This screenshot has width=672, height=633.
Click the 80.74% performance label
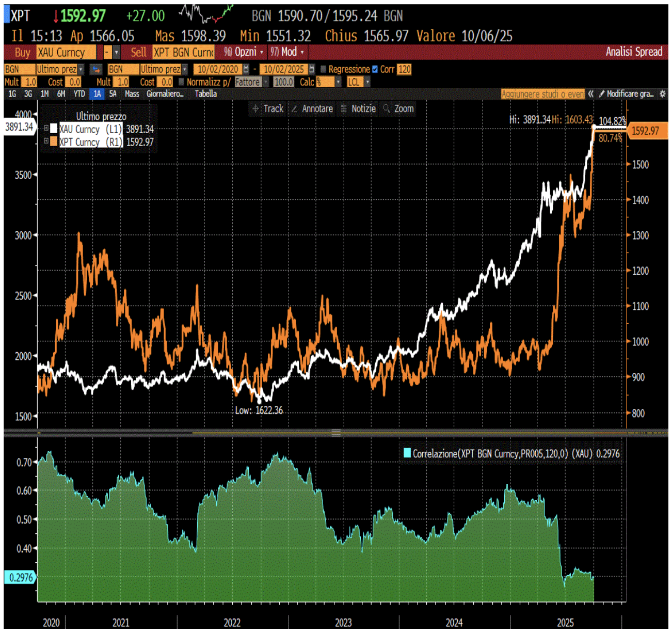pos(611,138)
